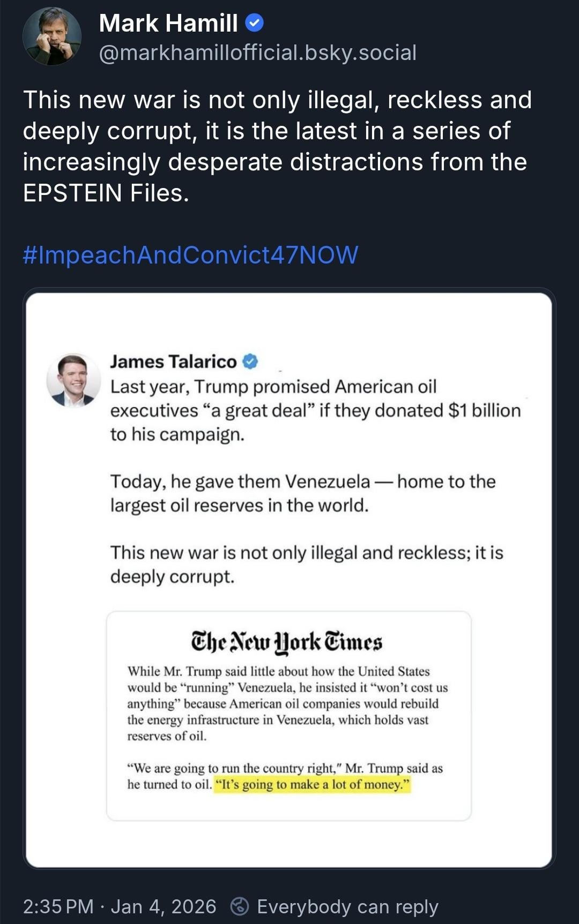Click the "Last year, Trump promised" paragraph

tap(315, 410)
